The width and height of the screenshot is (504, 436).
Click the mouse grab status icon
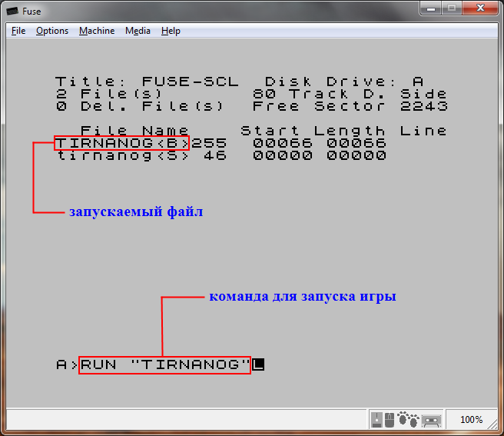tap(390, 420)
